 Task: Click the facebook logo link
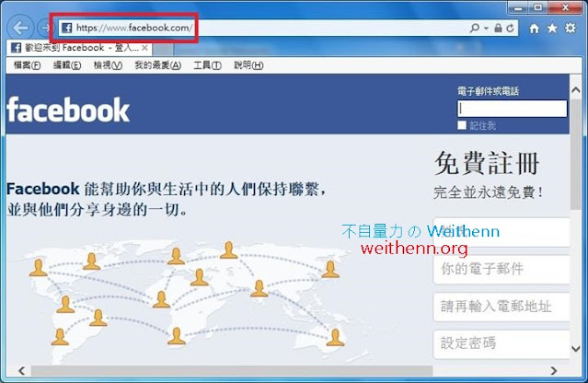68,110
